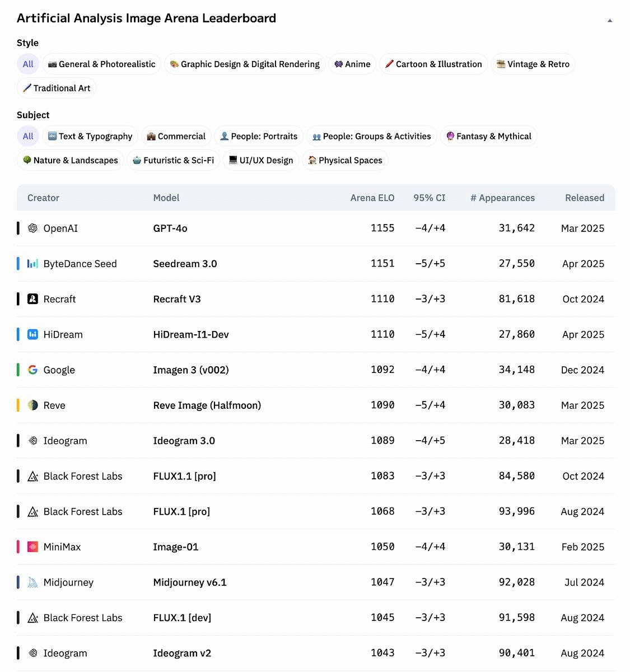This screenshot has height=672, width=630.
Task: Filter by People: Portraits subject
Action: [259, 136]
